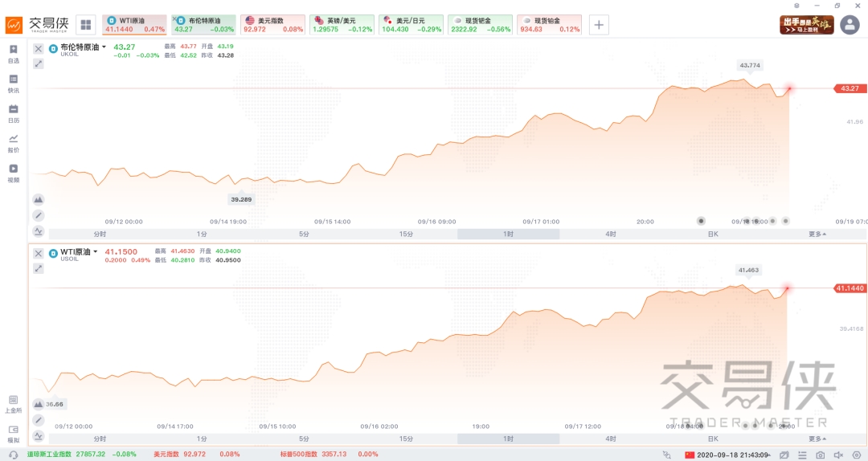Toggle area chart style on Brent chart
The height and width of the screenshot is (461, 868).
pos(39,199)
